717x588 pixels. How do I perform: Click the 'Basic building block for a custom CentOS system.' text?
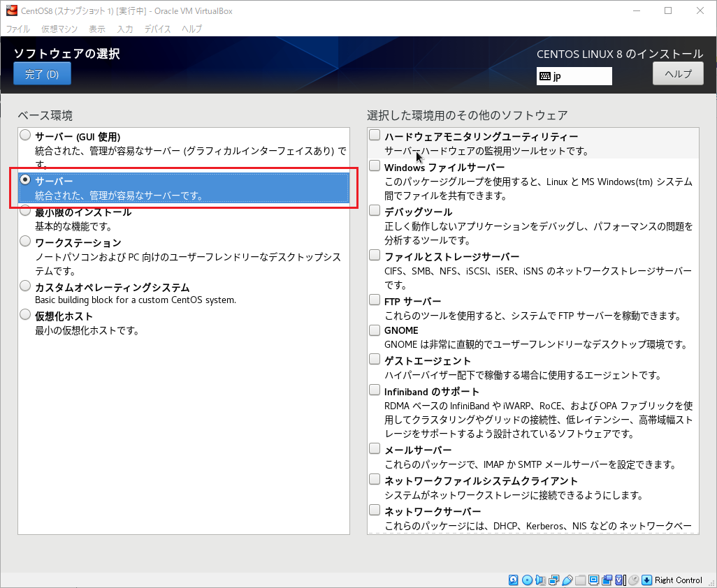(x=136, y=300)
